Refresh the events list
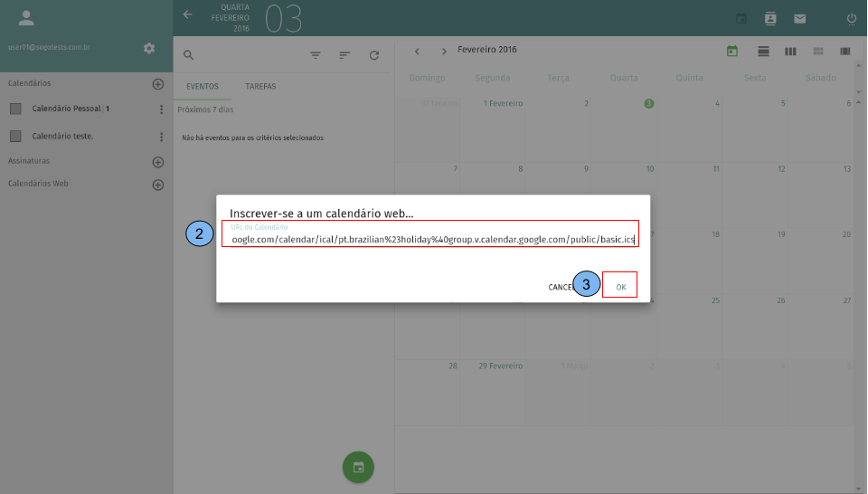The width and height of the screenshot is (868, 494). [374, 55]
